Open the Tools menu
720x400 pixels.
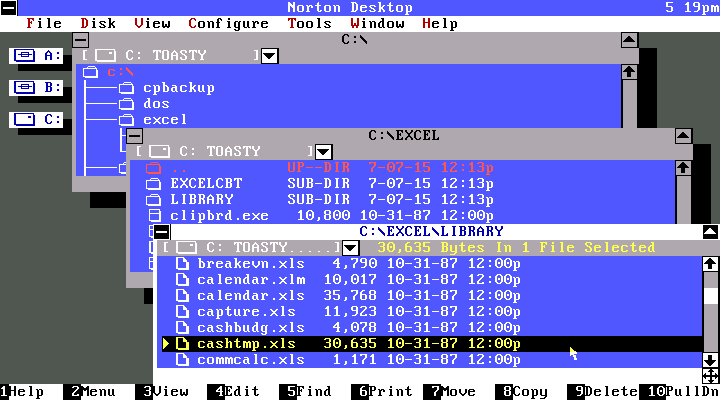[309, 23]
